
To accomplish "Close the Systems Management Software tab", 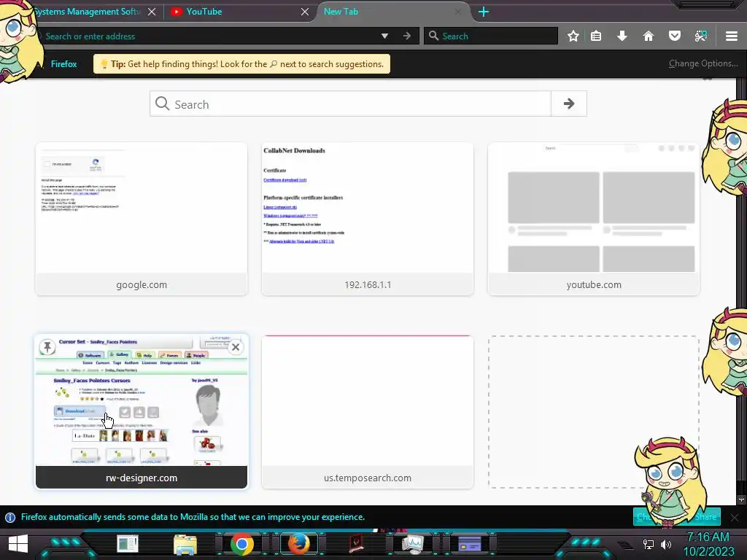I will coord(152,12).
